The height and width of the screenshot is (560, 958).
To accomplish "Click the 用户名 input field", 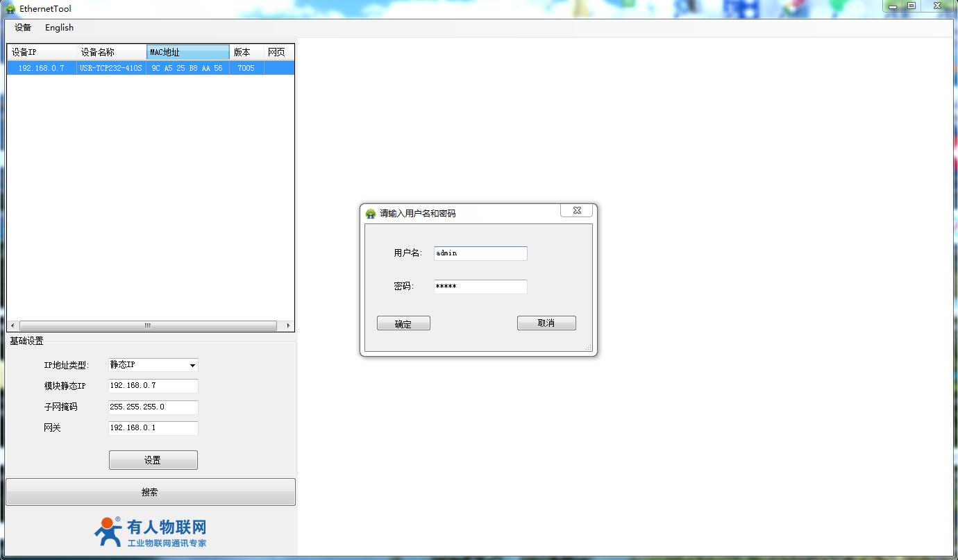I will [480, 253].
